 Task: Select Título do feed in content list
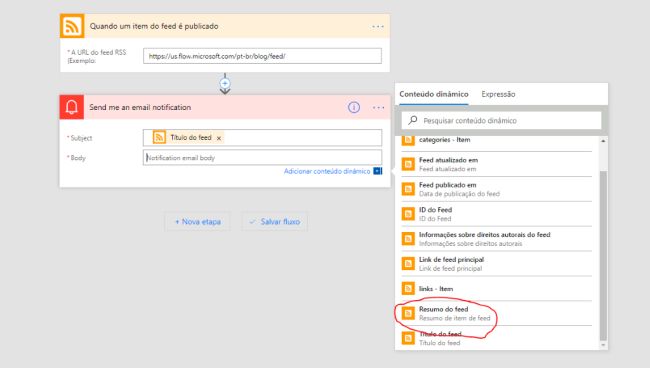point(497,338)
